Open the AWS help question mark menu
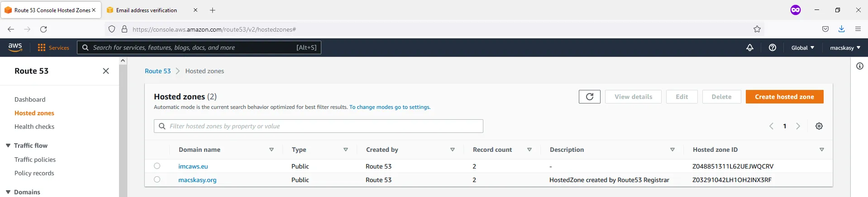Viewport: 868px width, 197px height. pos(773,47)
